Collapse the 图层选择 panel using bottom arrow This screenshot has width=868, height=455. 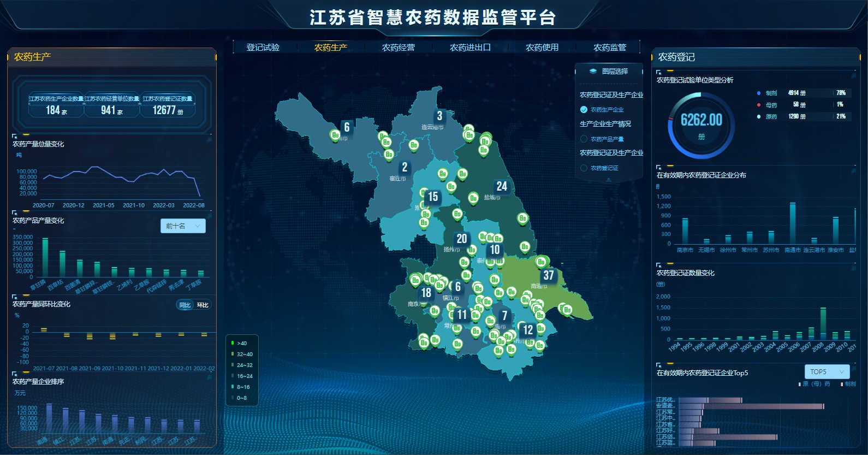coord(609,179)
